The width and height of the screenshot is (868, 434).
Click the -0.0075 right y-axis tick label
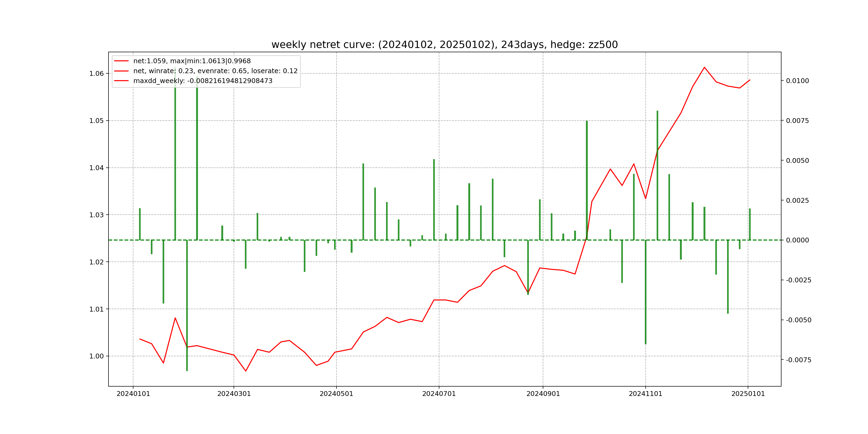pos(799,360)
